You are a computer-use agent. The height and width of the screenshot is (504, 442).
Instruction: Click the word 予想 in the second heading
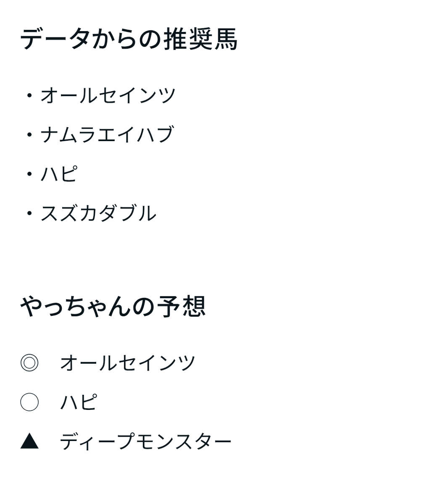click(181, 306)
